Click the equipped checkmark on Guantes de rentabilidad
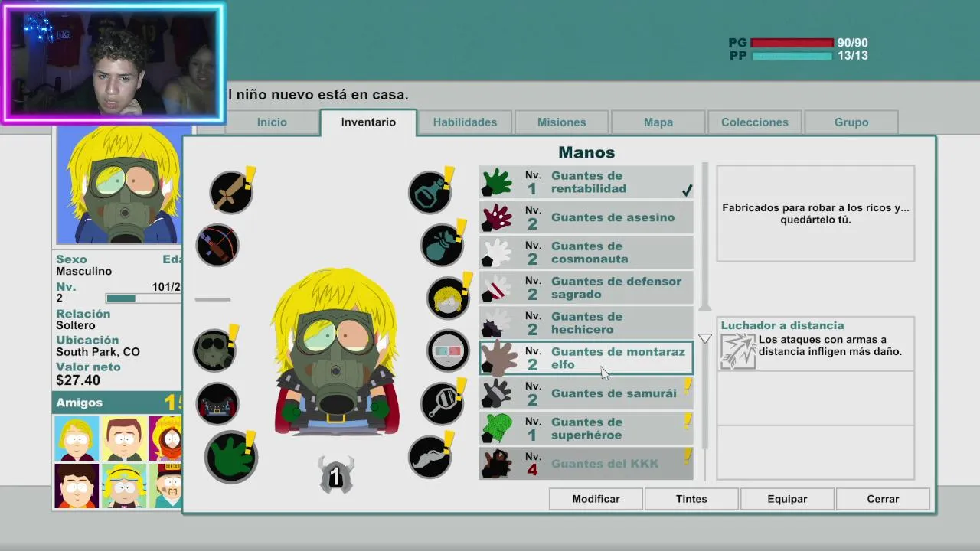The image size is (980, 551). coord(687,190)
